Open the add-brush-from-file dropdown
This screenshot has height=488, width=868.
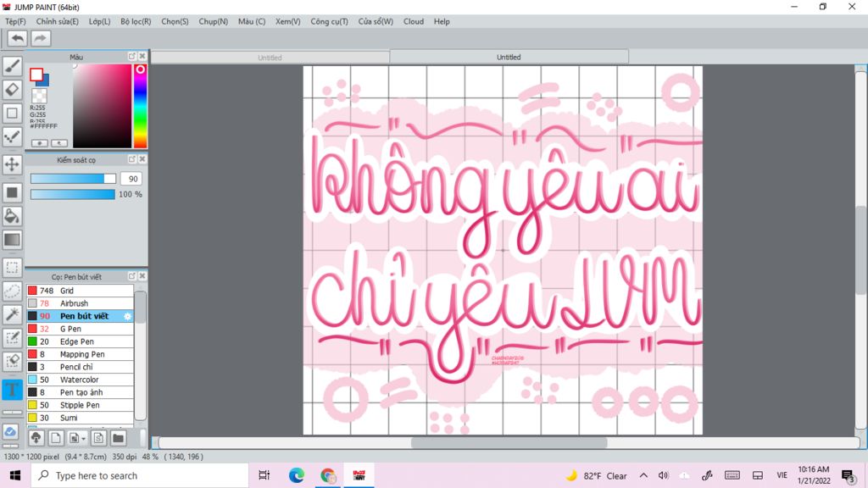click(77, 438)
